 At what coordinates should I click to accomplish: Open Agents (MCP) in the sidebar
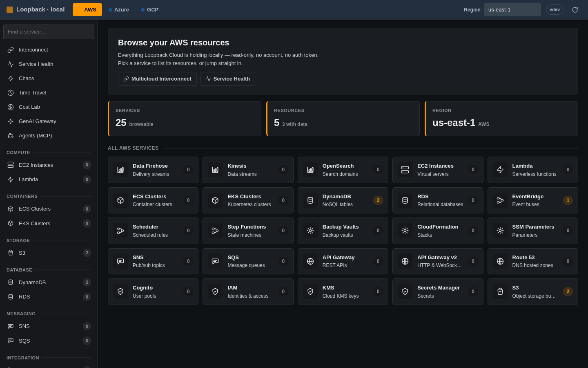(x=49, y=136)
